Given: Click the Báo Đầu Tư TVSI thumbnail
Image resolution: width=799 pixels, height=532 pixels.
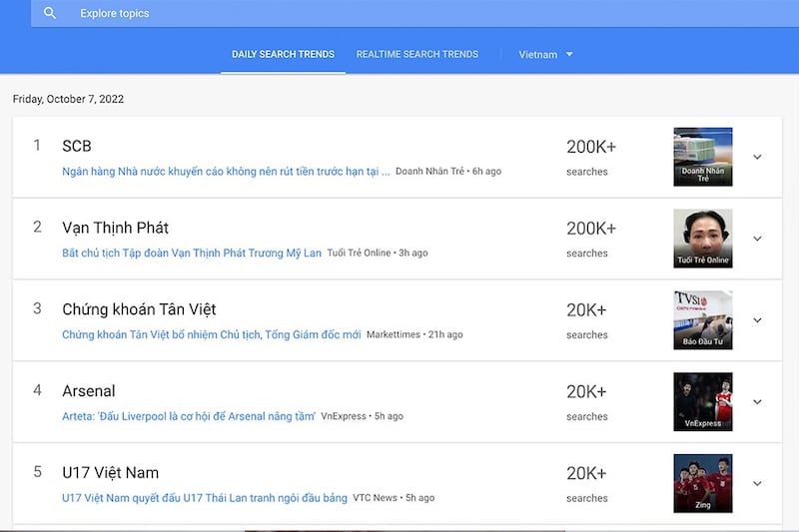Looking at the screenshot, I should (x=703, y=320).
